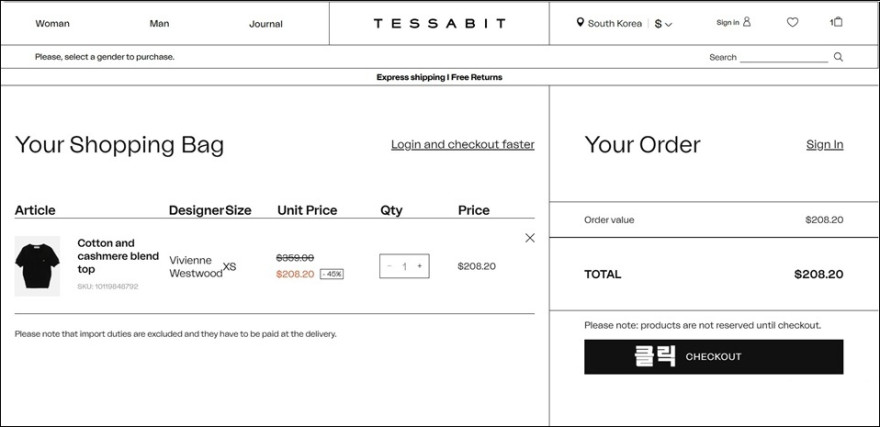Image resolution: width=880 pixels, height=427 pixels.
Task: Click the black CHECKOUT button
Action: click(x=713, y=357)
